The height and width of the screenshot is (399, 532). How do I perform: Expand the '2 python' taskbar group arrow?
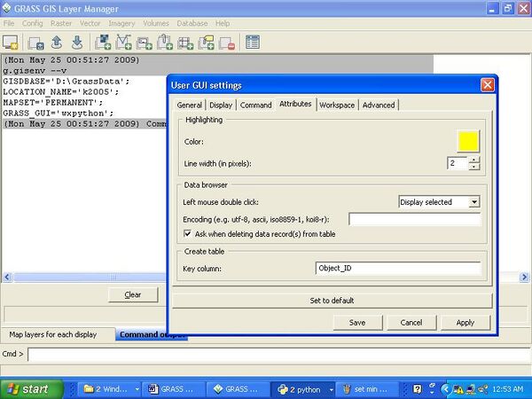331,389
